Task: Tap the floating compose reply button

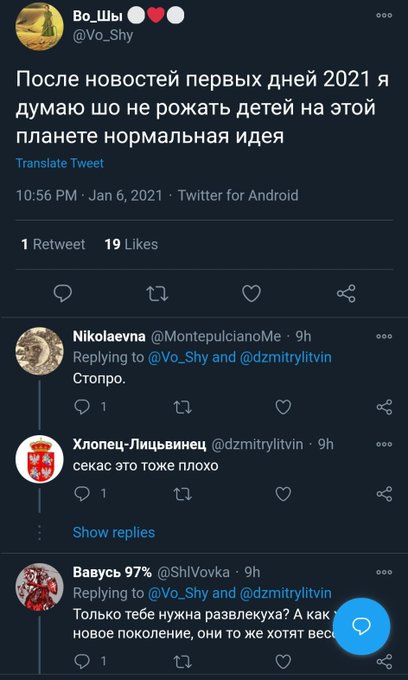Action: (363, 626)
